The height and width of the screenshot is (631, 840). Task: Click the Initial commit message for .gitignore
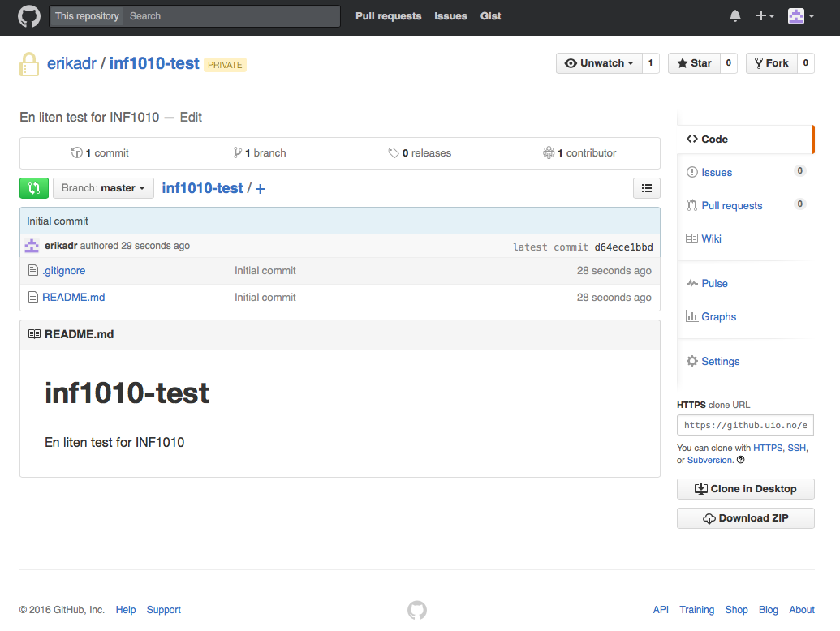pyautogui.click(x=265, y=270)
